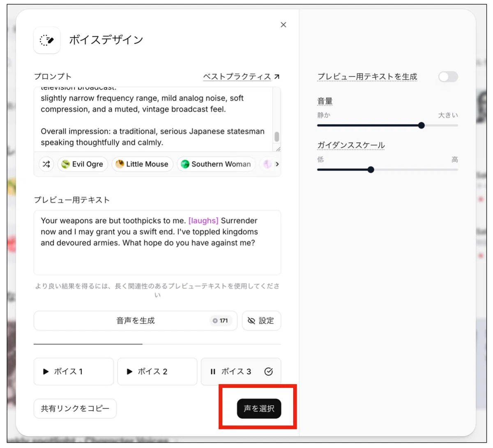
Task: Select the Little Mouse prompt chip
Action: point(143,164)
